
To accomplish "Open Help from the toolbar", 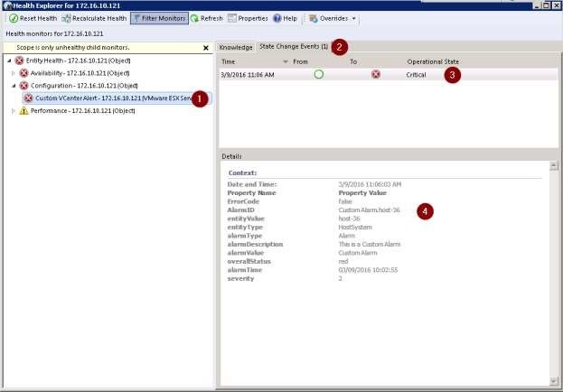I will coord(277,18).
